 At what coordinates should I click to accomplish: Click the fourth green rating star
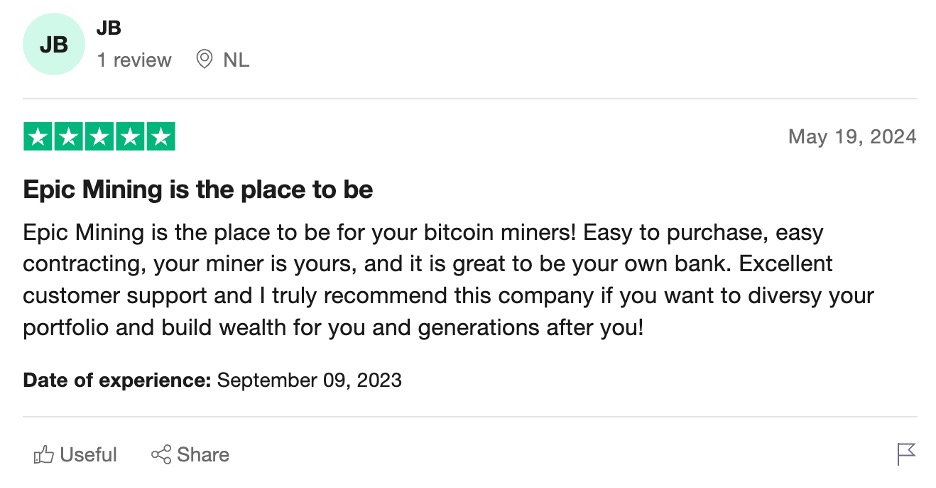[x=130, y=137]
